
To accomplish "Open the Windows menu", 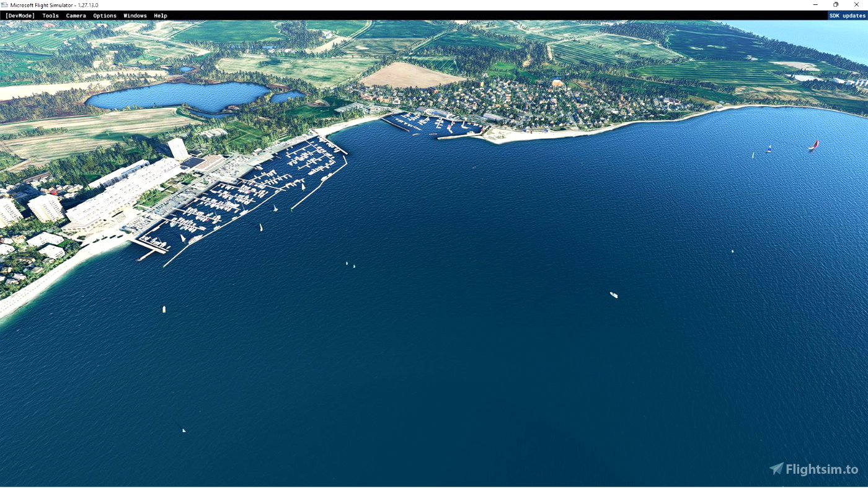I will point(135,16).
